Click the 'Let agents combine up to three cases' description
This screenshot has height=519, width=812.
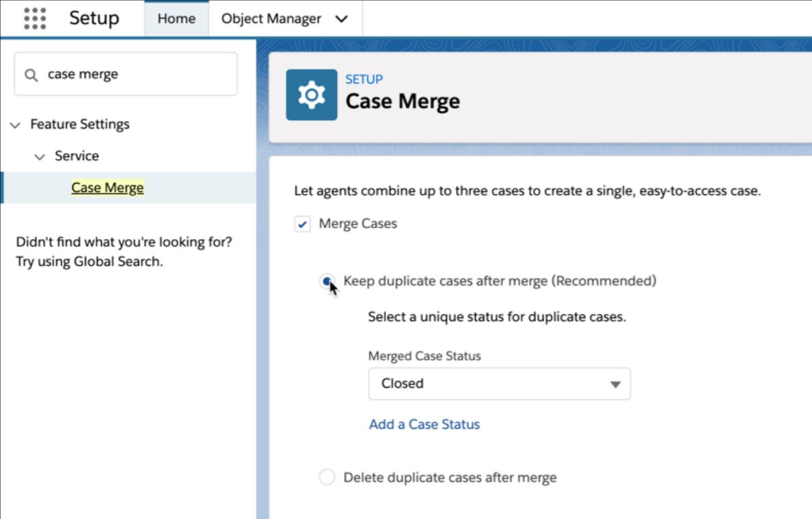527,191
